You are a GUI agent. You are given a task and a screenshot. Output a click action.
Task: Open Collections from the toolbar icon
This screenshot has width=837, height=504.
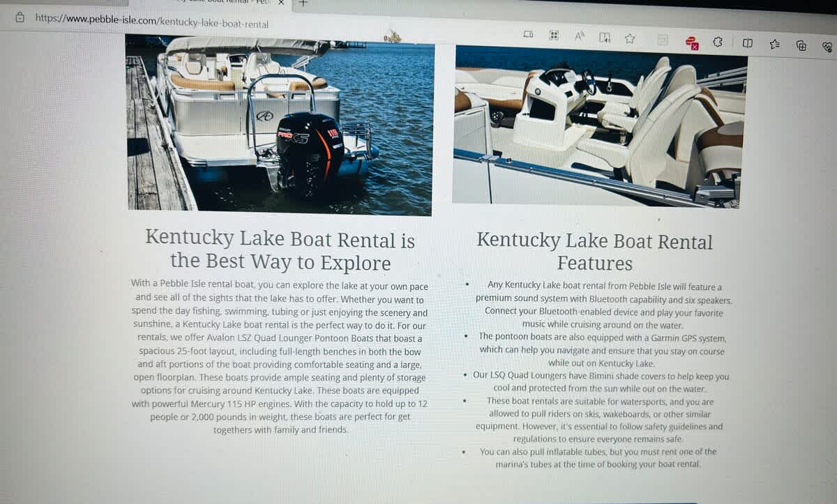click(801, 46)
